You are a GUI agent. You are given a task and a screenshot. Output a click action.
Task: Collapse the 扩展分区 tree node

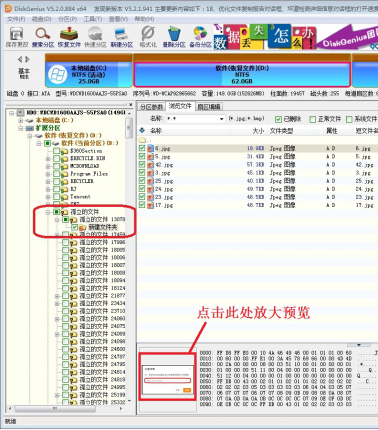(x=21, y=128)
